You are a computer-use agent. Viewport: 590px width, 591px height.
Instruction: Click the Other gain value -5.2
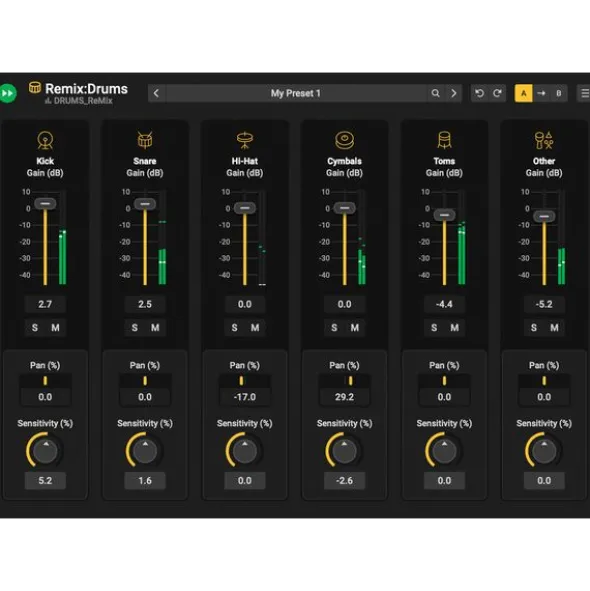tap(544, 304)
